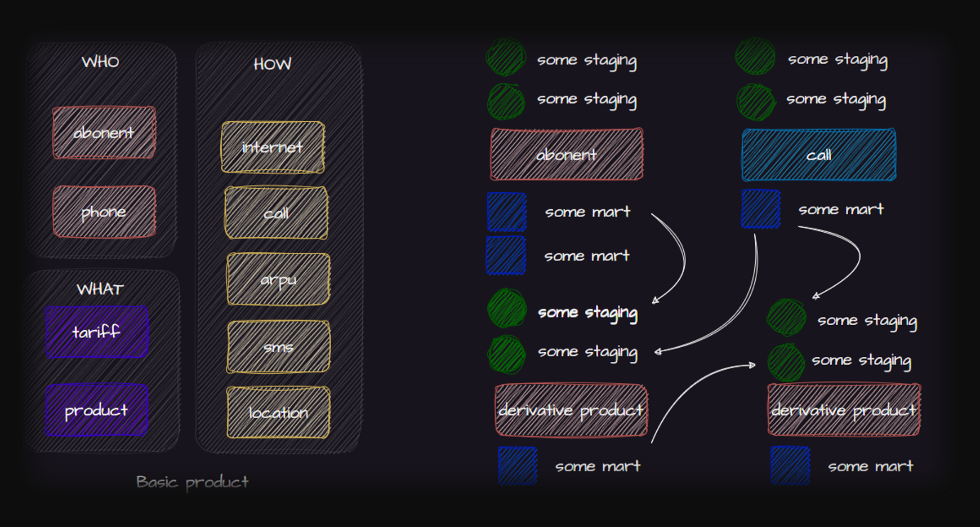Select the purple "tariff" box

click(x=96, y=332)
